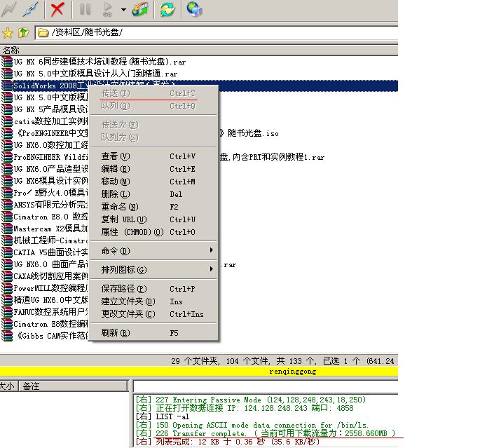Click the red X abort toolbar icon
Screen dimensions: 480x448
click(57, 10)
